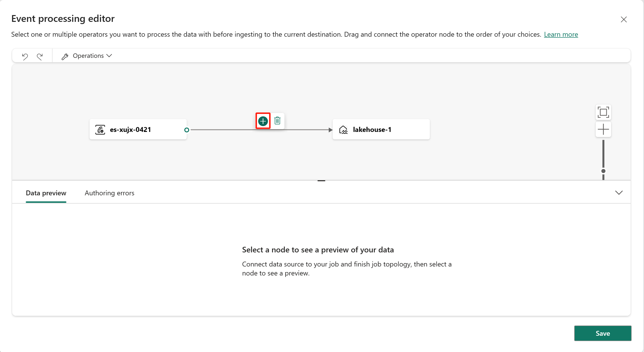The image size is (644, 352).
Task: Collapse the data preview panel chevron
Action: (619, 192)
